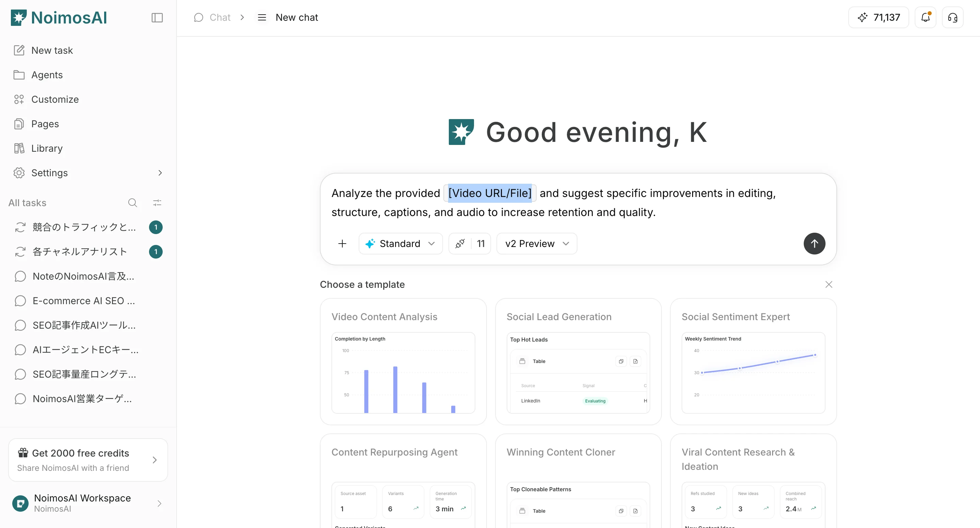Select Viral Content Research & Ideation template
This screenshot has height=528, width=980.
click(753, 481)
